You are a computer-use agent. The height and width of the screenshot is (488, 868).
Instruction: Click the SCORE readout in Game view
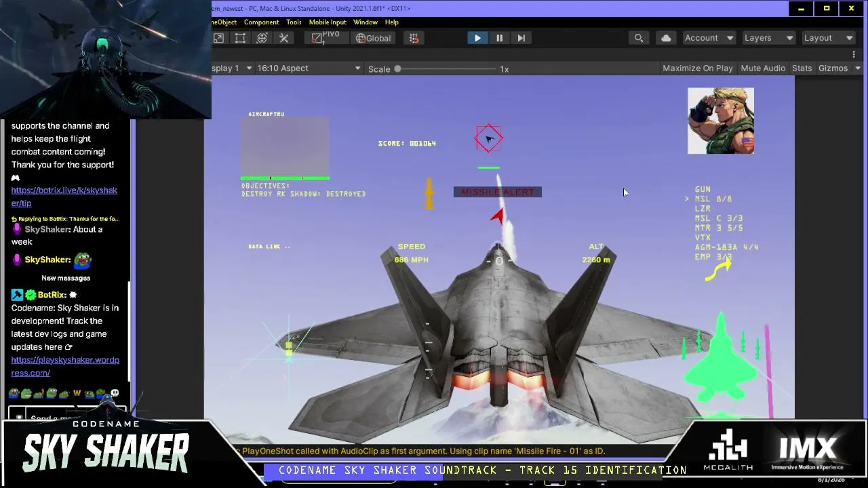(x=407, y=143)
